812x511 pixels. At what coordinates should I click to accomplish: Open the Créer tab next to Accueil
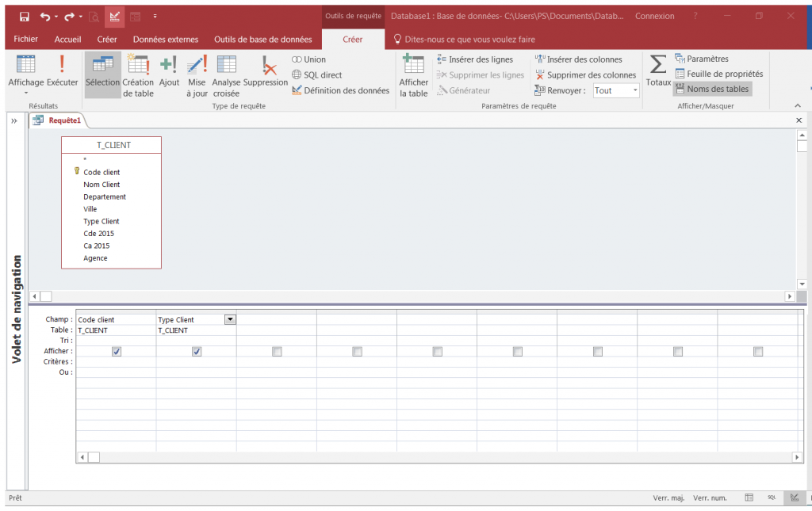(x=107, y=40)
